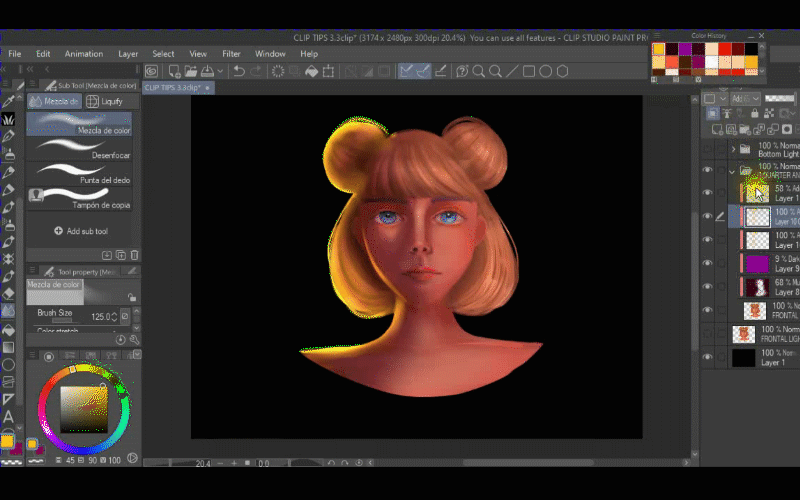Hide Layer 1 black background layer
800x500 pixels.
coord(708,357)
